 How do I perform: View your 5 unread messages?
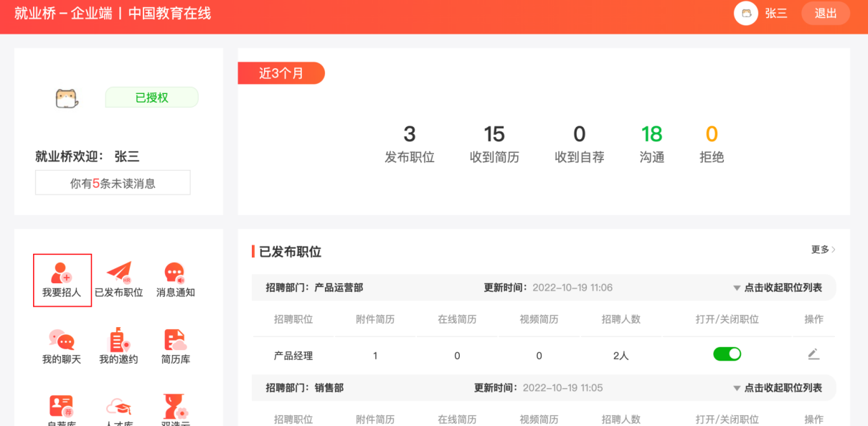112,182
